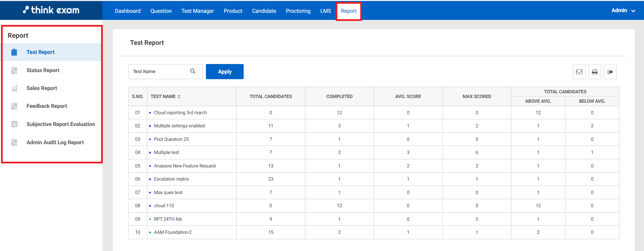Click the print report printer icon
This screenshot has width=644, height=251.
594,72
